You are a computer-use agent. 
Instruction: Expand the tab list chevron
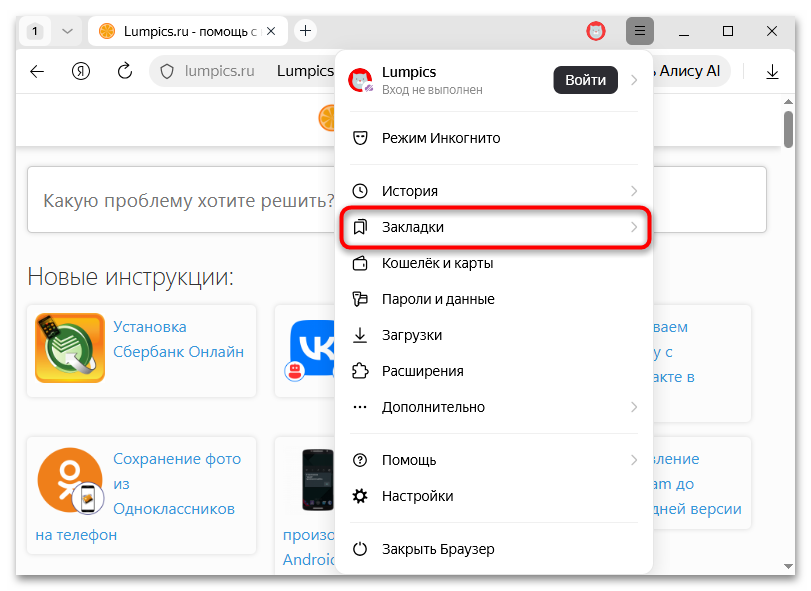click(x=67, y=31)
